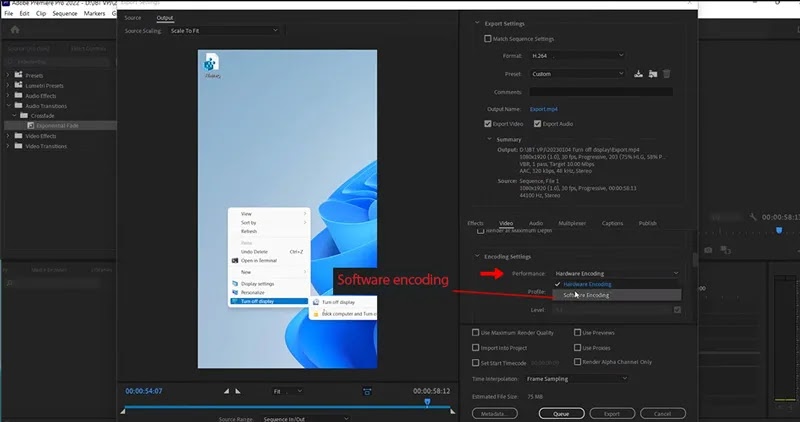Open the Markers menu

tap(94, 13)
